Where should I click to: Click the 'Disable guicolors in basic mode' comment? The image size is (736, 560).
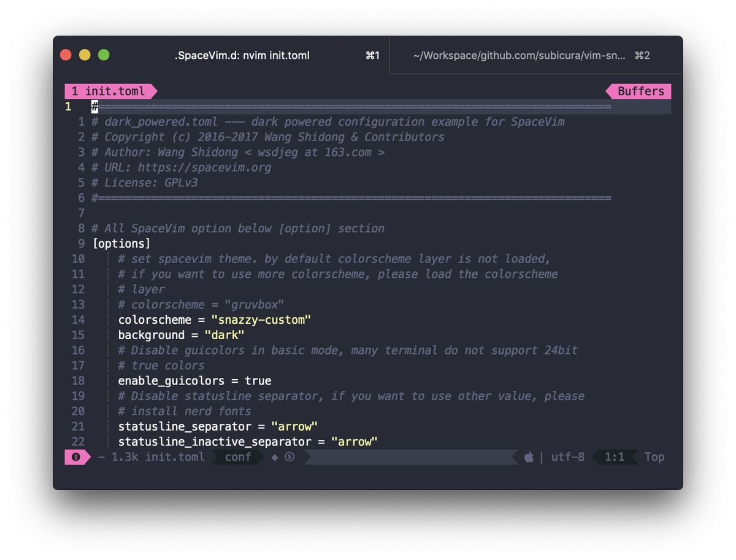[x=348, y=350]
